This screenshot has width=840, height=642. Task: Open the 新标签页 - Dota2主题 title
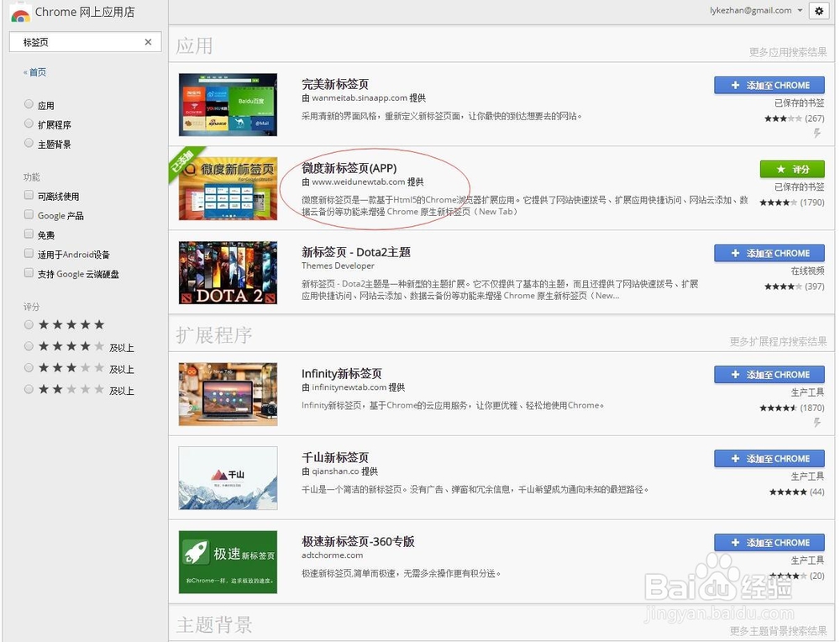355,252
